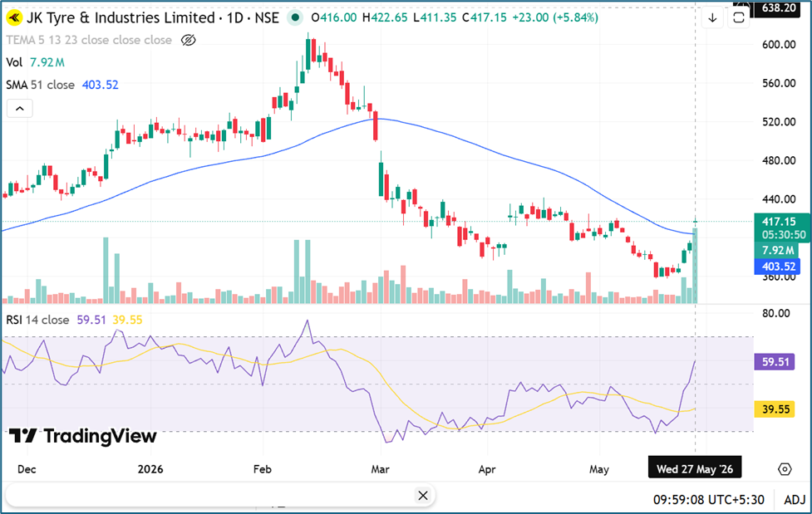Click the down-arrow icon at chart top right
812x514 pixels.
712,18
